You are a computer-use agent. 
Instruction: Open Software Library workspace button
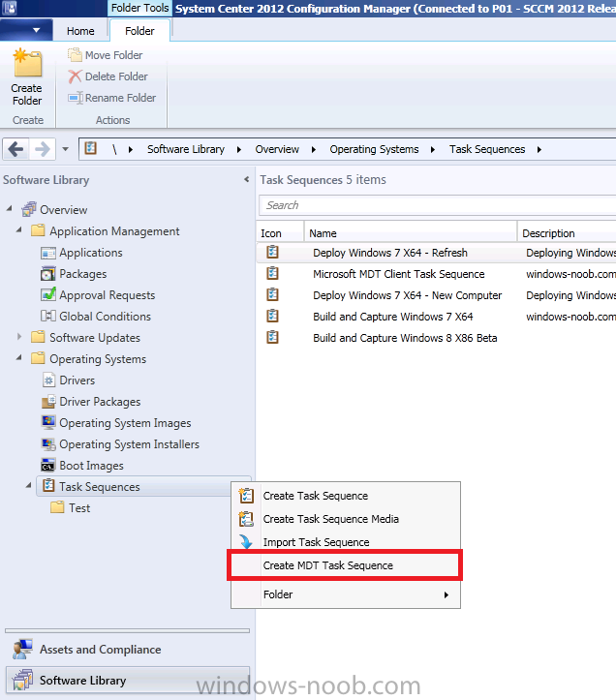pyautogui.click(x=127, y=680)
